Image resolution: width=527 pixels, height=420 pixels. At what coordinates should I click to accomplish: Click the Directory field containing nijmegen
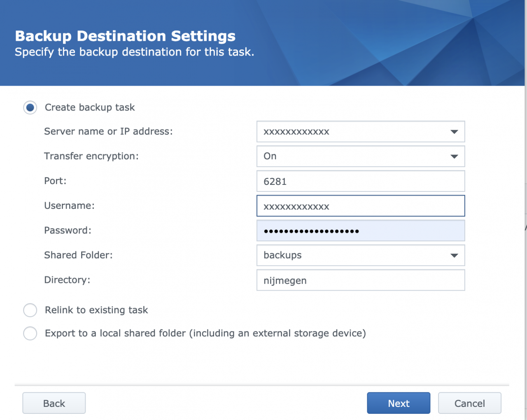point(360,280)
